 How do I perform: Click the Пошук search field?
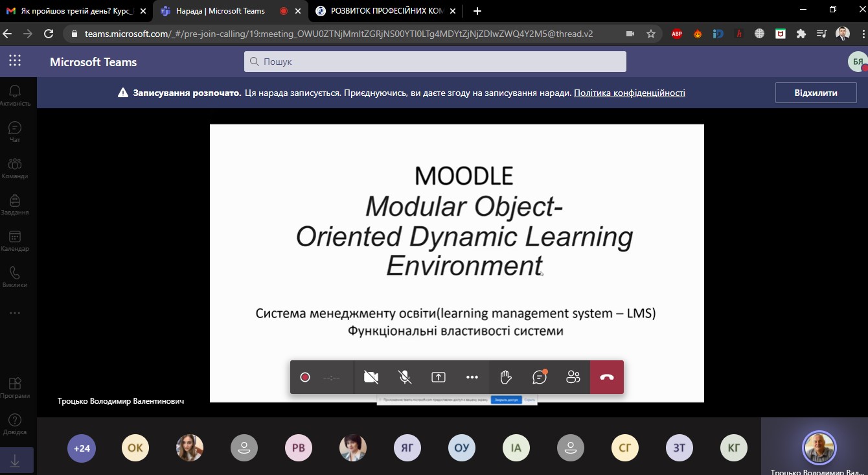click(435, 62)
